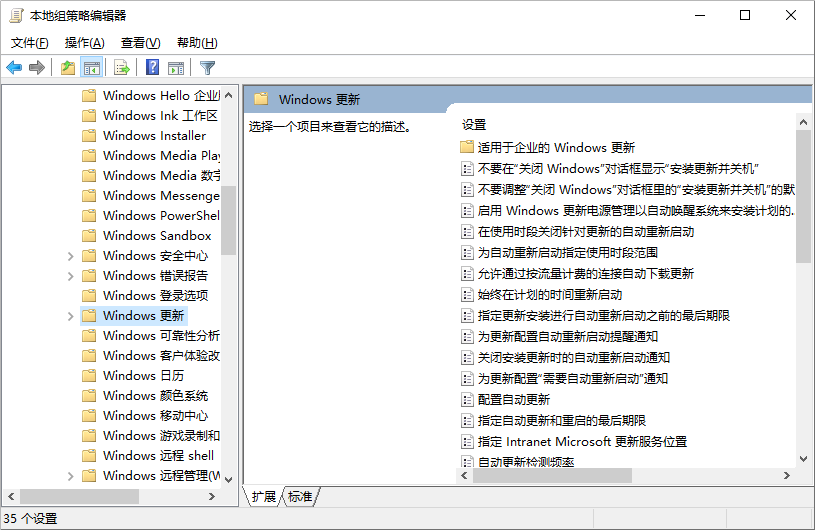The image size is (815, 530).
Task: Click settings list horizontal scroll-right arrow
Action: tap(786, 475)
